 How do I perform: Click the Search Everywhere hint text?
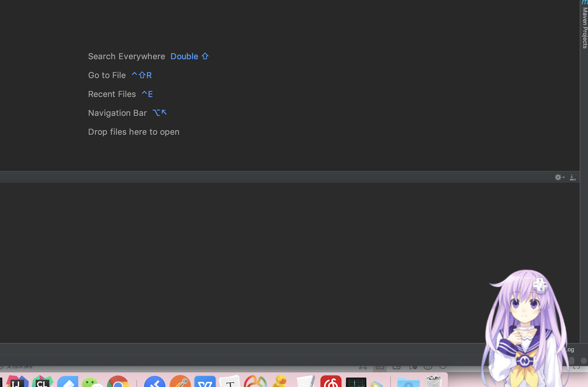click(x=127, y=56)
